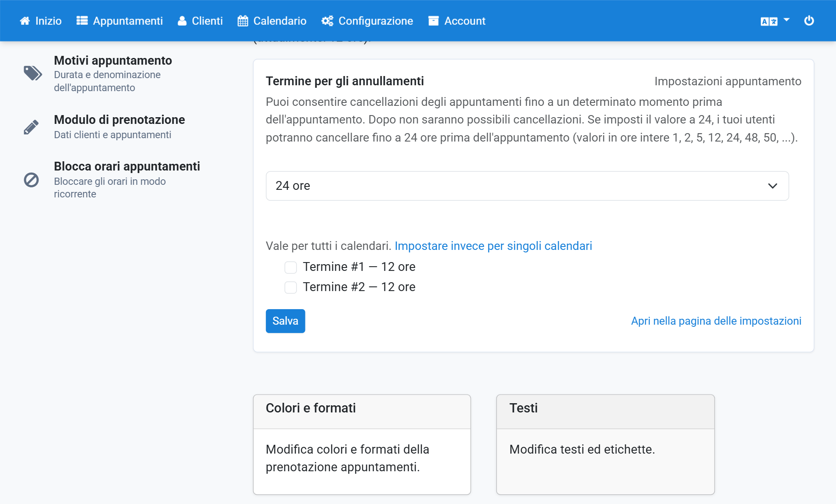Open the 24 ore cancellation deadline dropdown
Screen dimensions: 836x504
(x=527, y=186)
